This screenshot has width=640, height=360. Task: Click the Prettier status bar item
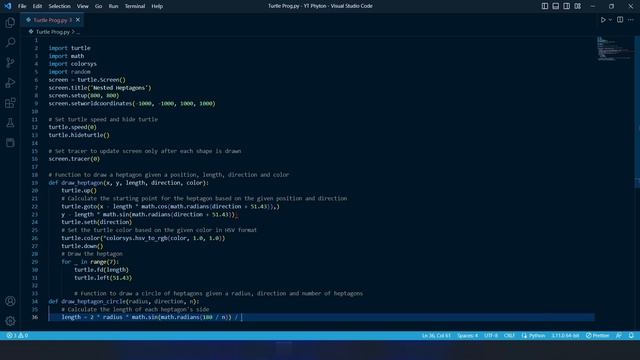(598, 336)
